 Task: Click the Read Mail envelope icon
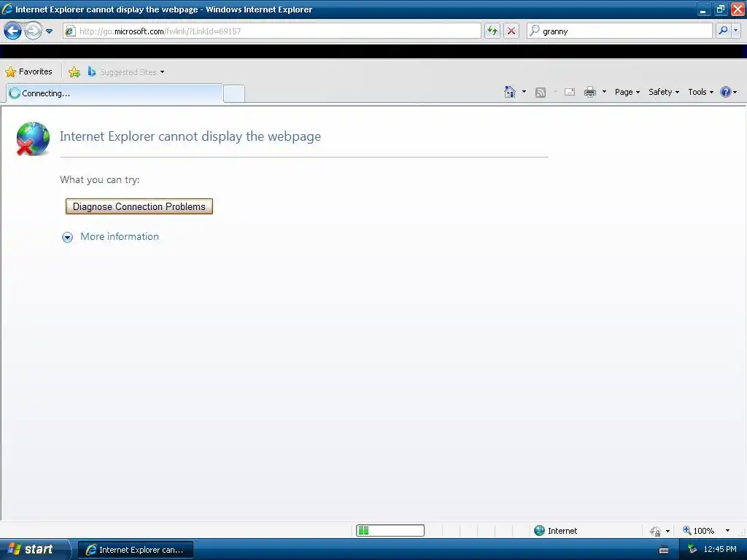coord(570,92)
